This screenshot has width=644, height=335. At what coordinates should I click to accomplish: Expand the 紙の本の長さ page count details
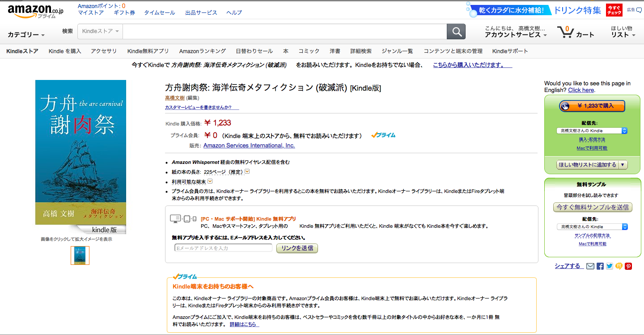click(247, 172)
